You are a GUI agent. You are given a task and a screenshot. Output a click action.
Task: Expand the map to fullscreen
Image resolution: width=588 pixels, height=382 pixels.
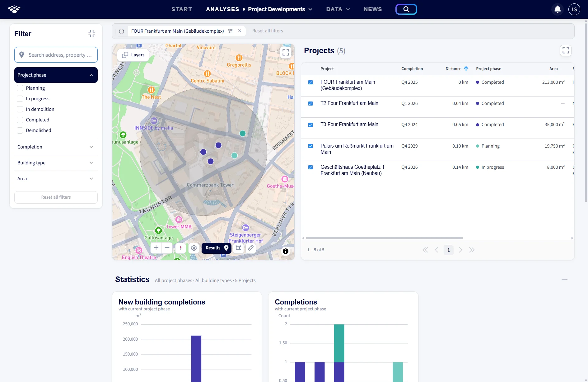286,52
